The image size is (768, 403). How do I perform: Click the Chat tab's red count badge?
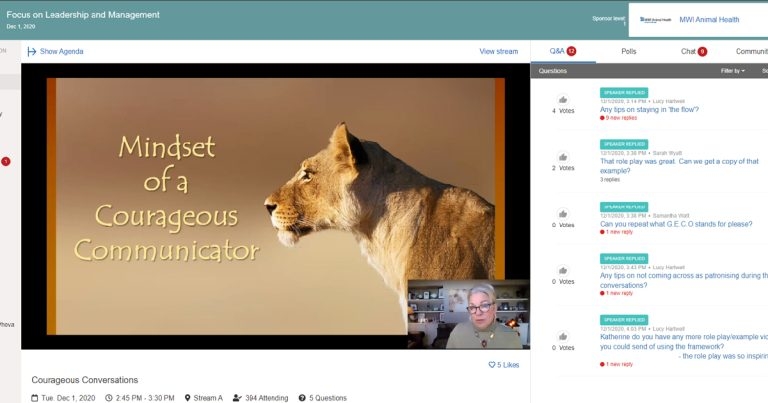[x=702, y=51]
